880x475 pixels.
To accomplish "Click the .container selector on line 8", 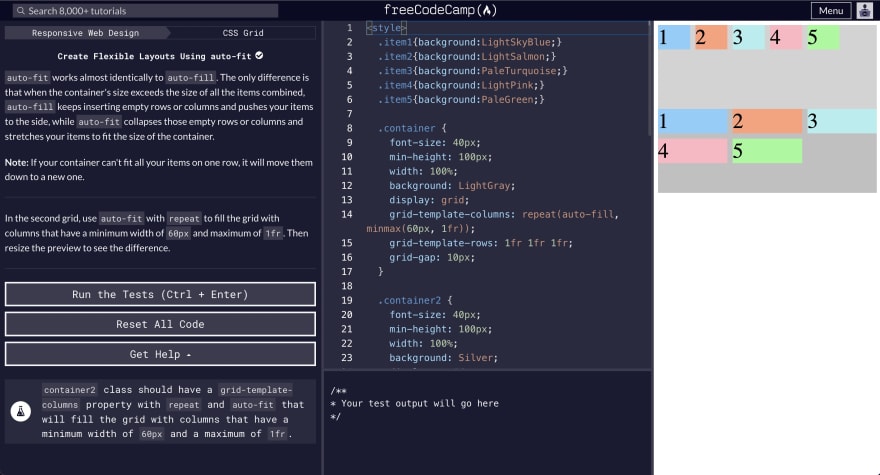I will coord(406,129).
